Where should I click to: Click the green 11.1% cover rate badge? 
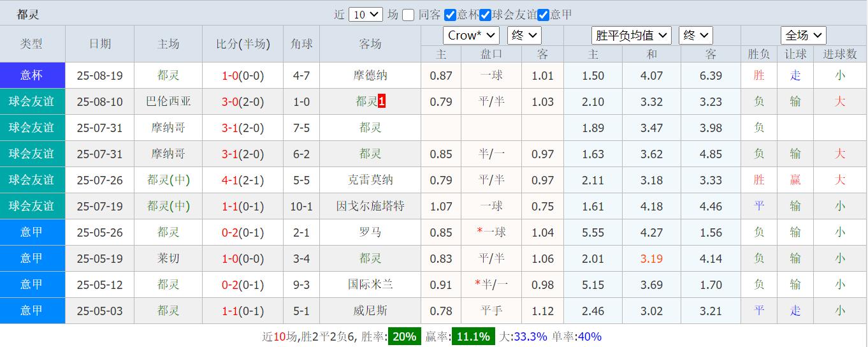(473, 337)
